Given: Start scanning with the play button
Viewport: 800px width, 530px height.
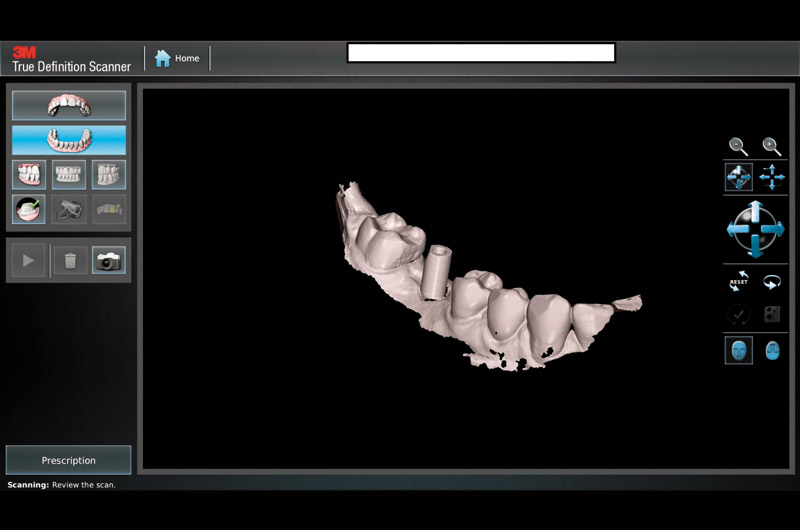Looking at the screenshot, I should click(29, 261).
